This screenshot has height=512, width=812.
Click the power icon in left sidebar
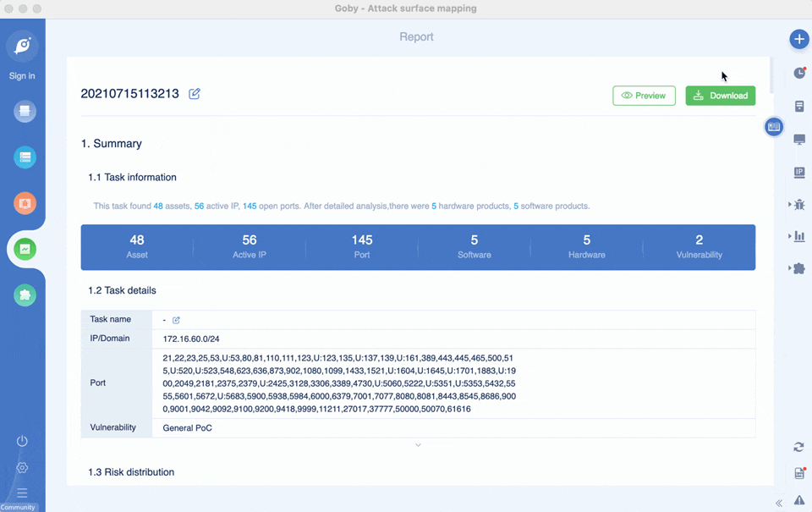(x=22, y=442)
